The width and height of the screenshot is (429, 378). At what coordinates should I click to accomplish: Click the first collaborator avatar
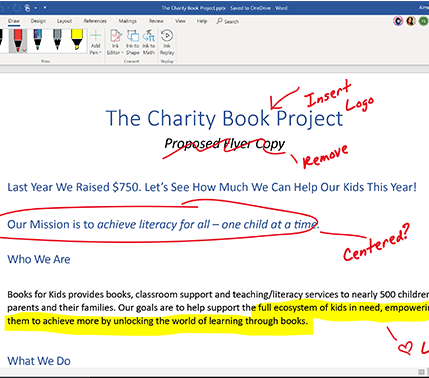398,21
